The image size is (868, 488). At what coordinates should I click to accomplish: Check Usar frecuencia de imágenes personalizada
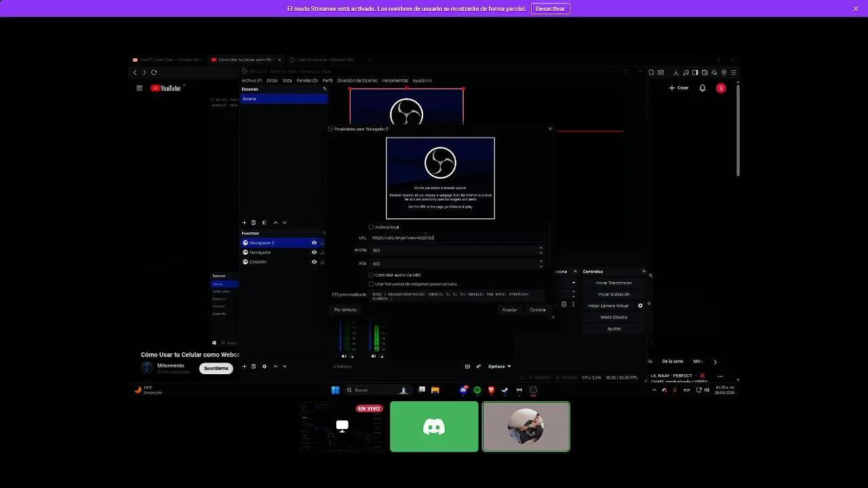[371, 283]
